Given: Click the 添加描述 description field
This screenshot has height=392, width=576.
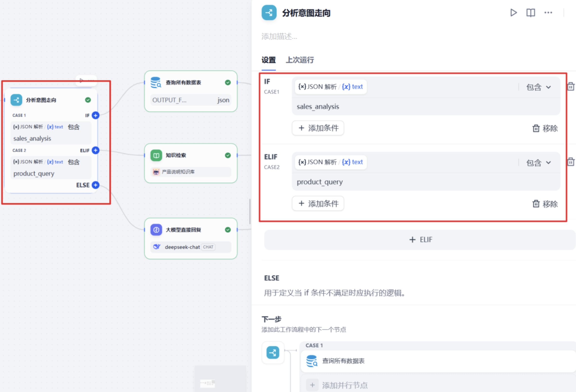Looking at the screenshot, I should (x=279, y=36).
